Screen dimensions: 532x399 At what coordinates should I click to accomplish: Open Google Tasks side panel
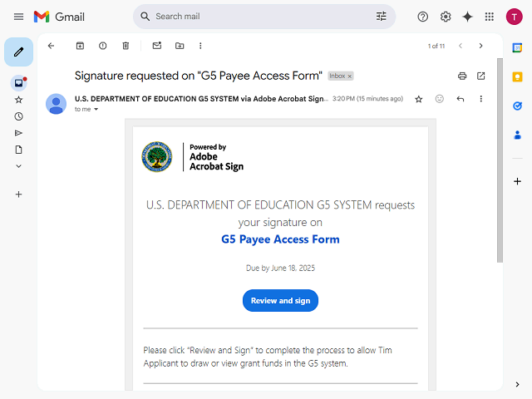(517, 106)
